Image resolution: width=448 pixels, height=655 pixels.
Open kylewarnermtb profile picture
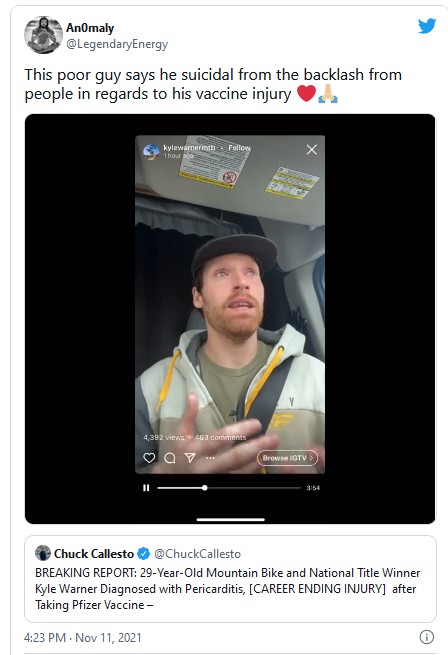pos(151,151)
